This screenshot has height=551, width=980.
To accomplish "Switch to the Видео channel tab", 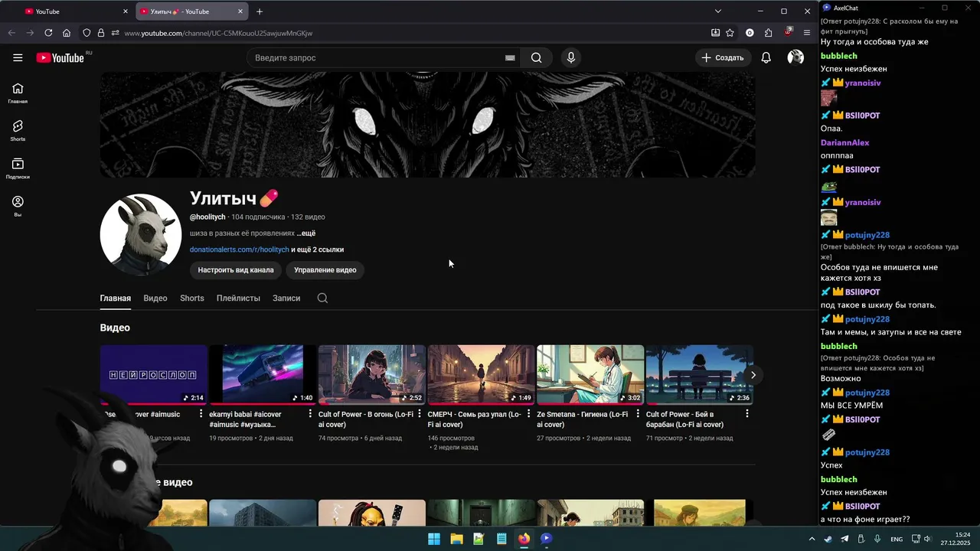I will coord(155,298).
